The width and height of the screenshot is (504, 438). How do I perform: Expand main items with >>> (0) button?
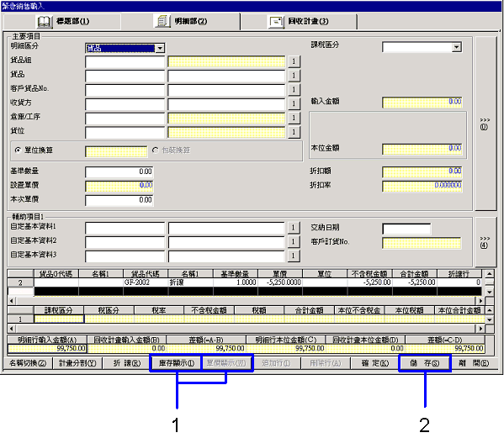pos(485,124)
